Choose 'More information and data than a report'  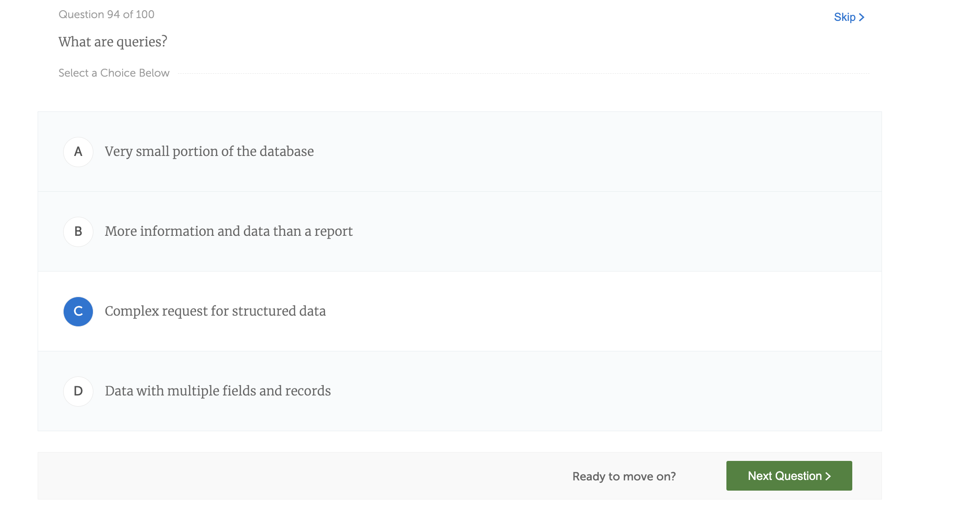[229, 232]
